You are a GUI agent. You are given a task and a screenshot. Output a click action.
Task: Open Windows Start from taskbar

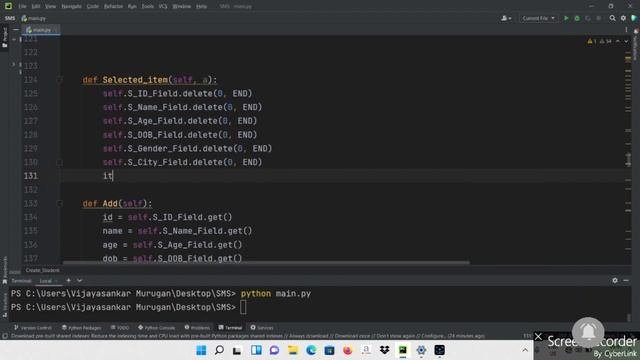point(201,350)
